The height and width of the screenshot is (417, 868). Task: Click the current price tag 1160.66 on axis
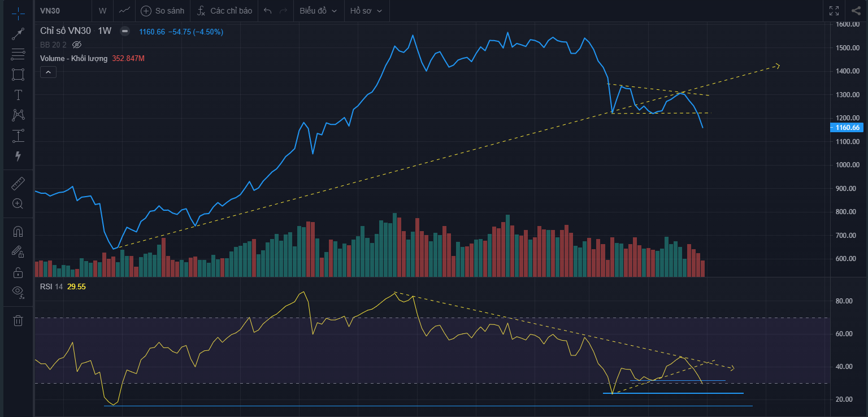pos(847,128)
